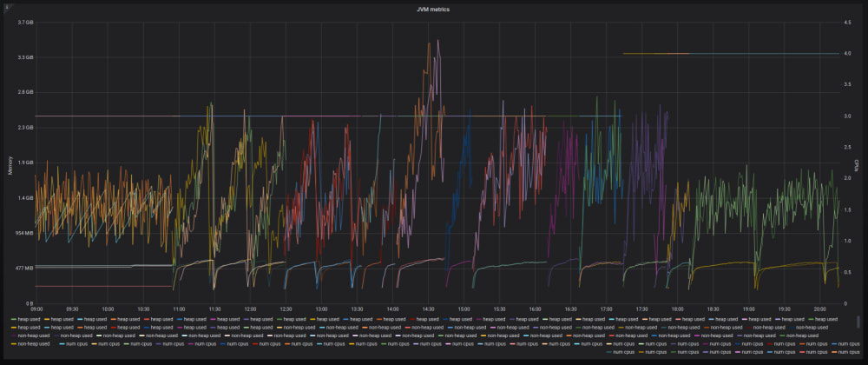Click the 2.8 GB memory axis label
The height and width of the screenshot is (365, 868).
(x=26, y=92)
